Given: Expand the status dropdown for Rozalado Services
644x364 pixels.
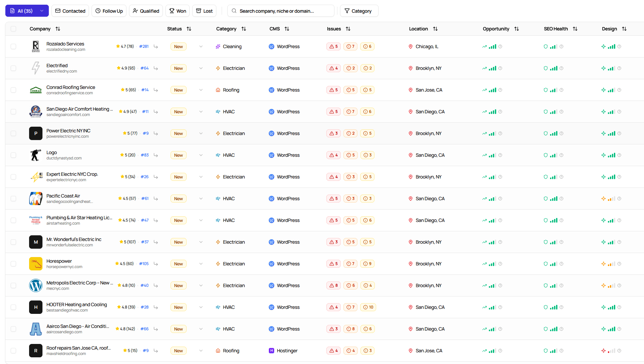Looking at the screenshot, I should 201,46.
